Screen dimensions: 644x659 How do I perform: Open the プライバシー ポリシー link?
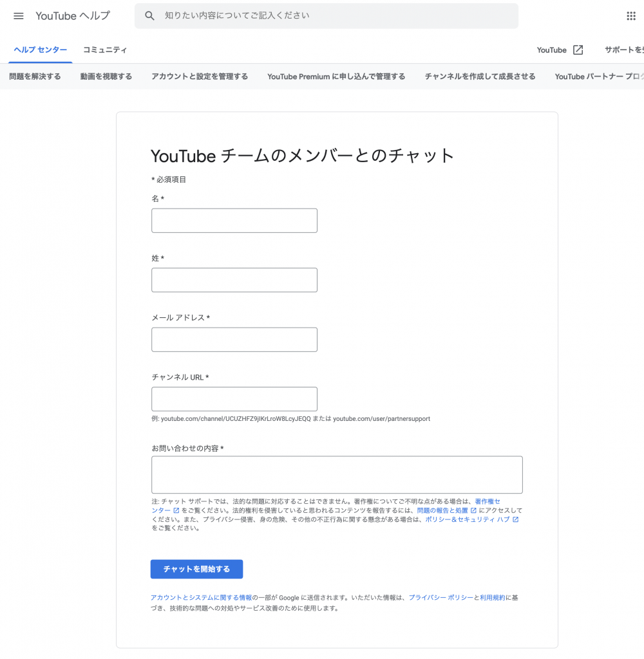441,598
